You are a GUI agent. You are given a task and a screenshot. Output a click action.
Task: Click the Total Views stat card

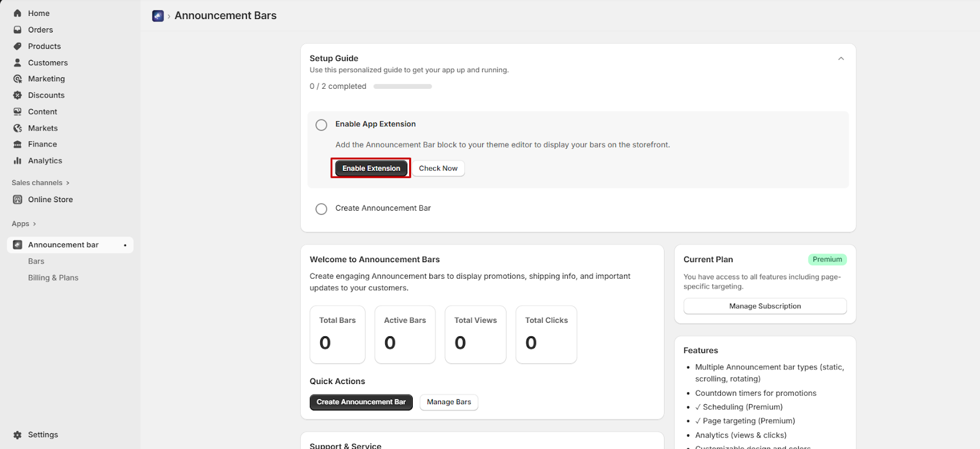pyautogui.click(x=475, y=334)
